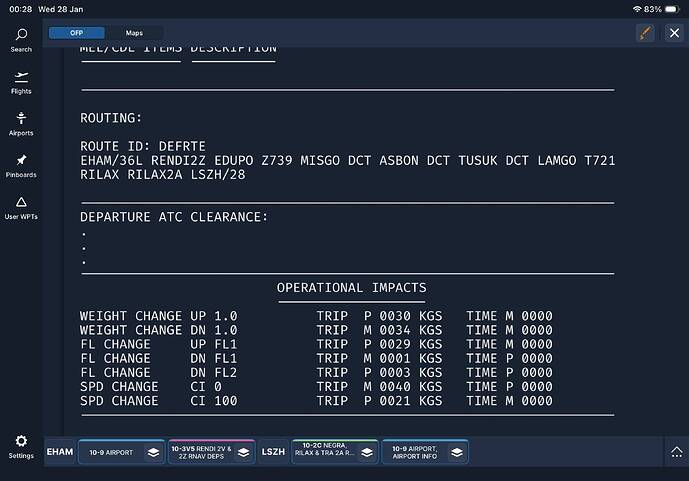The image size is (689, 481).
Task: Open the Search sidebar item
Action: pos(21,40)
